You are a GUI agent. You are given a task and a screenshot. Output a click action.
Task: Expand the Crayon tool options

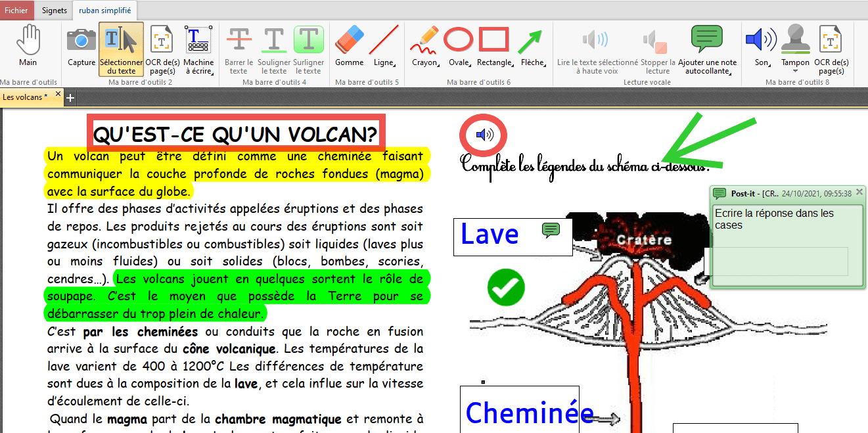439,64
